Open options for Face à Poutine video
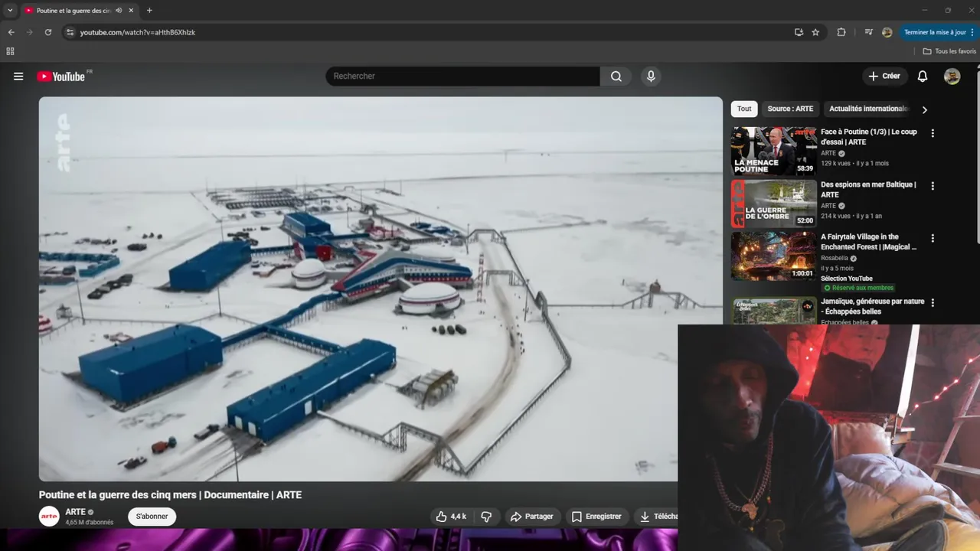The height and width of the screenshot is (551, 980). [933, 133]
